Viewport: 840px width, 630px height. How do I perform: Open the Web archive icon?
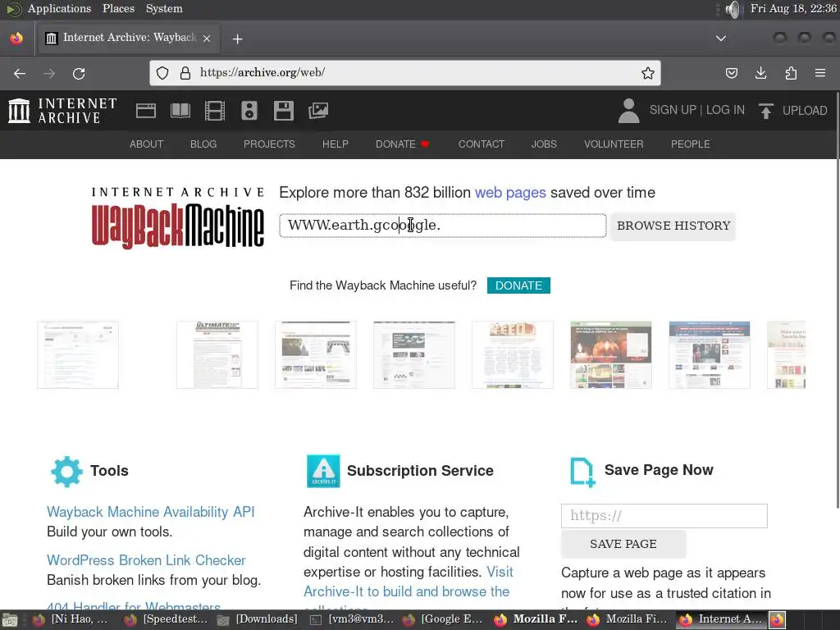click(x=146, y=111)
